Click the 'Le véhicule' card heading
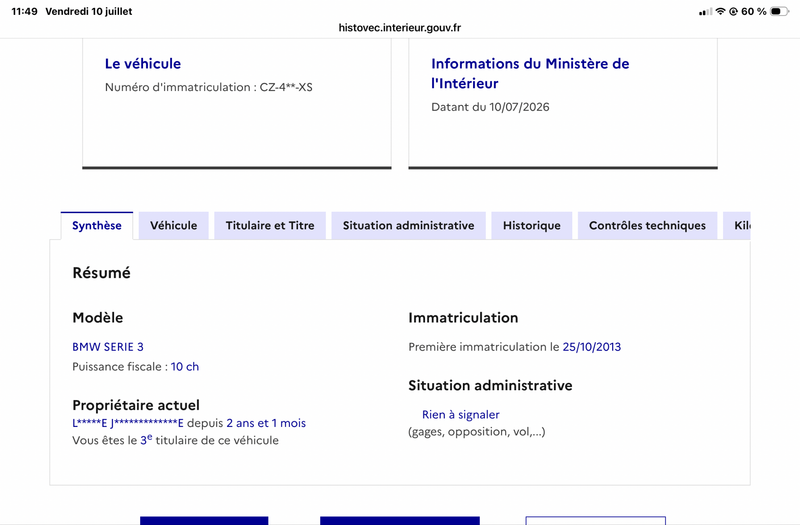Image resolution: width=800 pixels, height=525 pixels. click(143, 64)
